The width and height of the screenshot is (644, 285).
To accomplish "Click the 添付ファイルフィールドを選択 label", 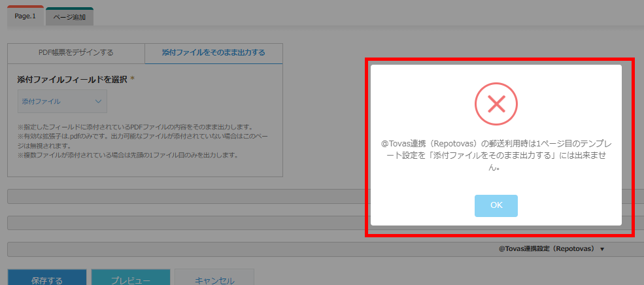I will click(72, 79).
